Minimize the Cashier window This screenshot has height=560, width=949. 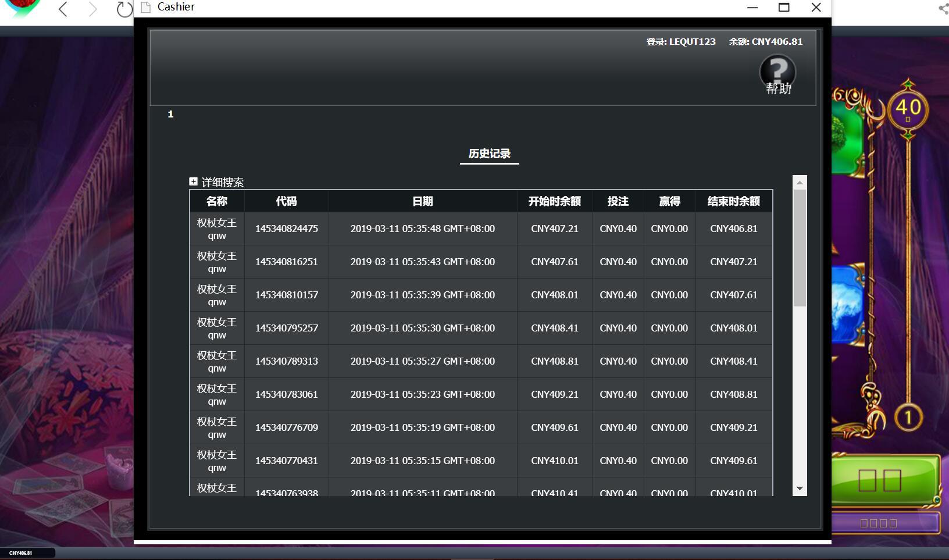752,8
